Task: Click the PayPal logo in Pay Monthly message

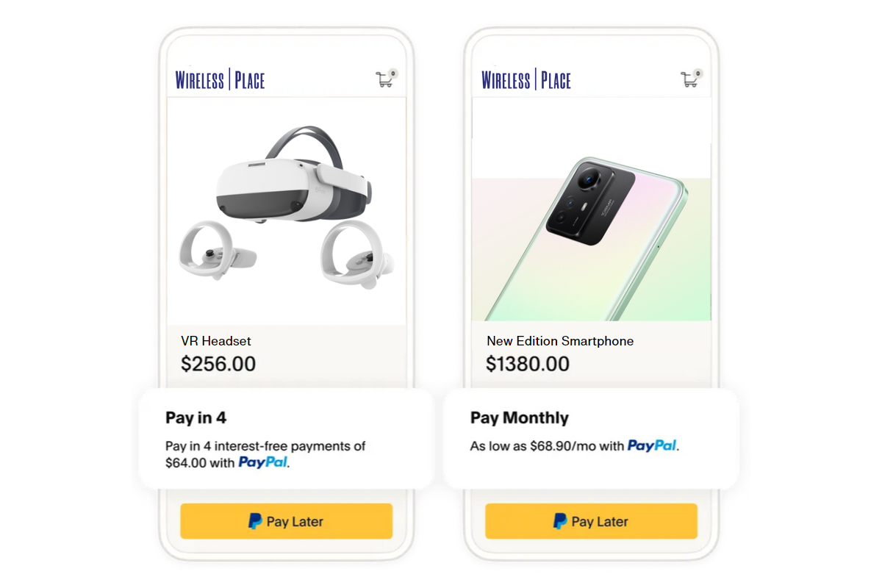Action: [x=652, y=445]
